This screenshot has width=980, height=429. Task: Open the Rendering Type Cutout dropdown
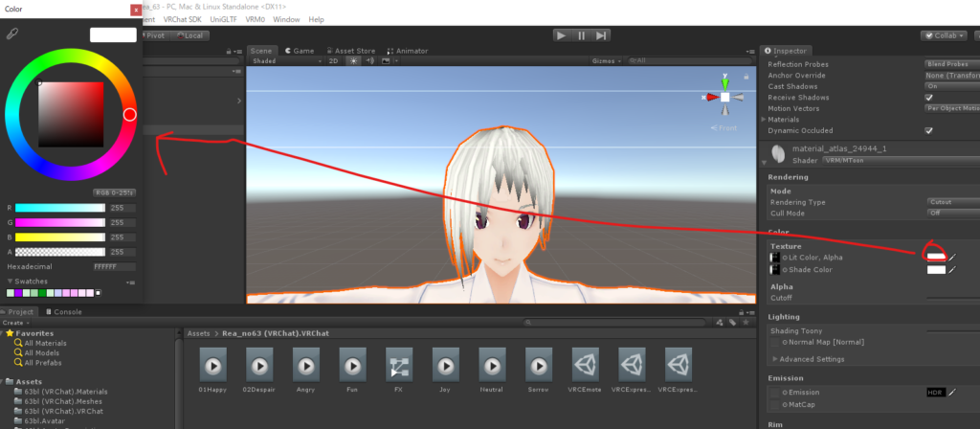(952, 202)
